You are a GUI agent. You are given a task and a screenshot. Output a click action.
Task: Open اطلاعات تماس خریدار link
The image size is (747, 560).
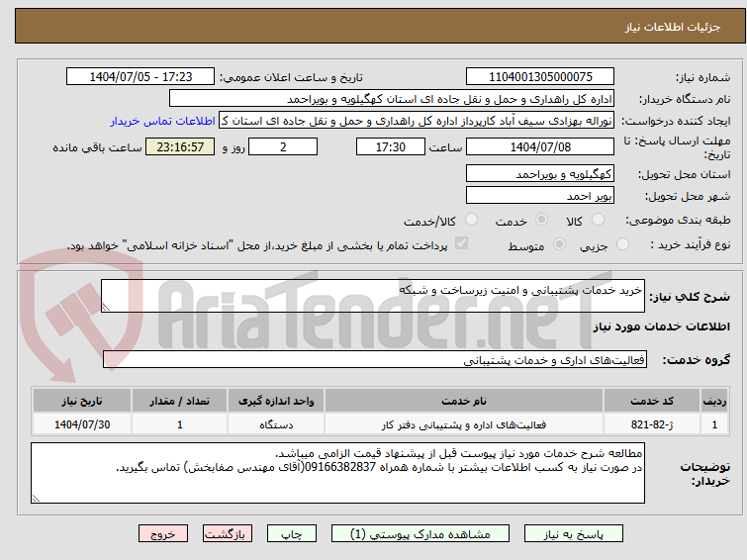(163, 121)
